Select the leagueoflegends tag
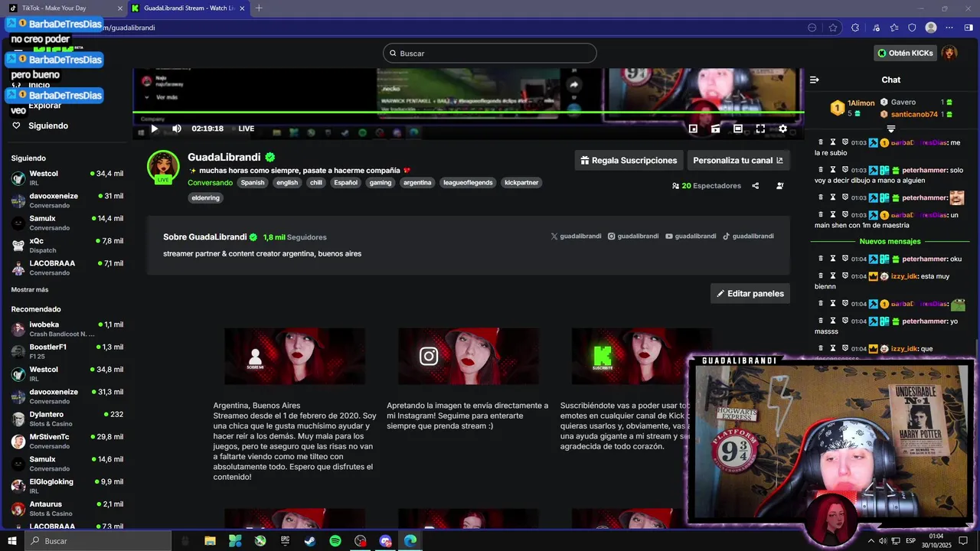980x551 pixels. tap(468, 183)
